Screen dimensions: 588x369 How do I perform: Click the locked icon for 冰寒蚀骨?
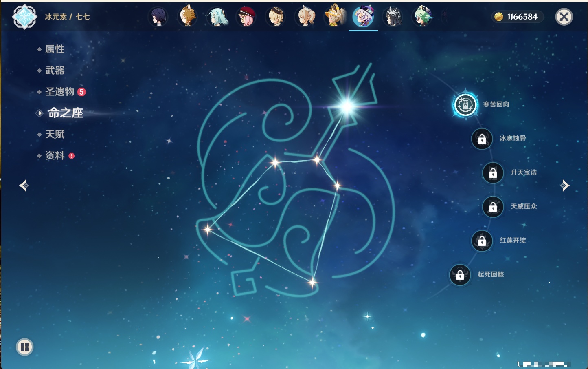tap(482, 139)
